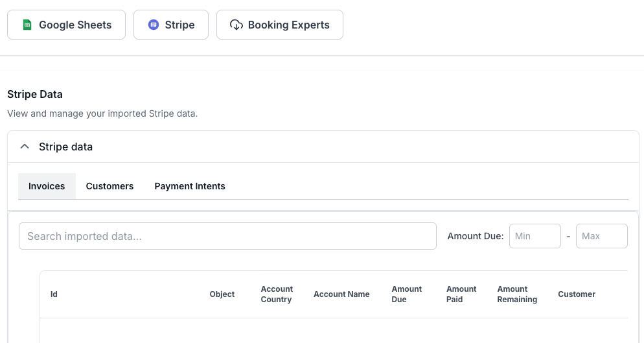Click the Customer column header
The image size is (644, 343).
click(x=576, y=294)
